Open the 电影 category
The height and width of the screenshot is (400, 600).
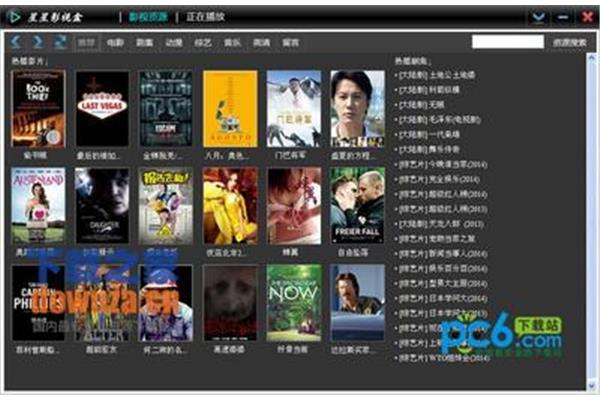115,42
